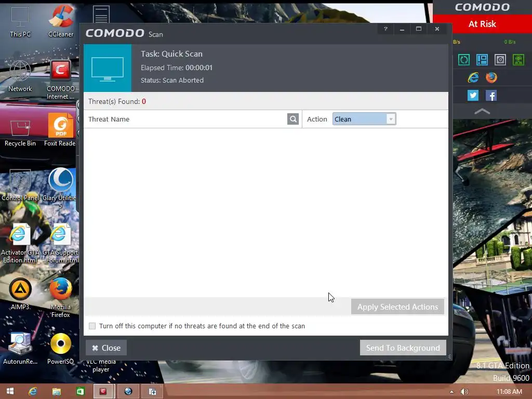Launch Firefox from Comodo widget

(491, 78)
